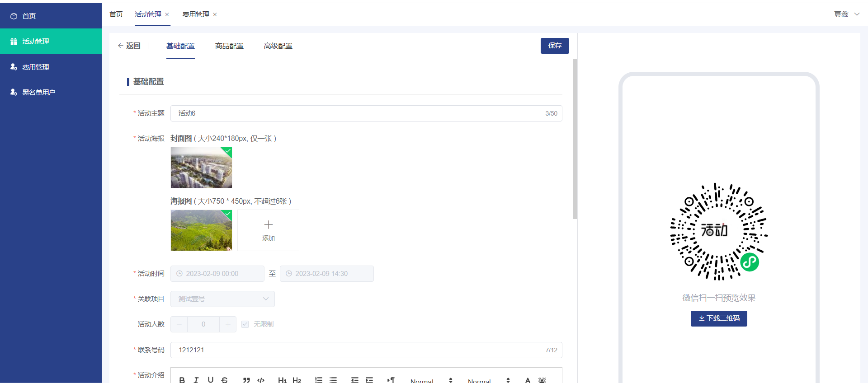The width and height of the screenshot is (868, 383).
Task: Click the 活动人数 number input showing 0
Action: click(203, 324)
